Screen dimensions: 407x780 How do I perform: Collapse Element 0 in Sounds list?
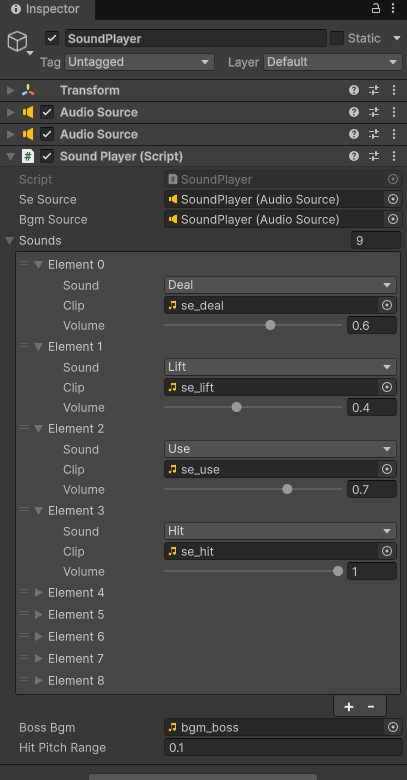38,265
